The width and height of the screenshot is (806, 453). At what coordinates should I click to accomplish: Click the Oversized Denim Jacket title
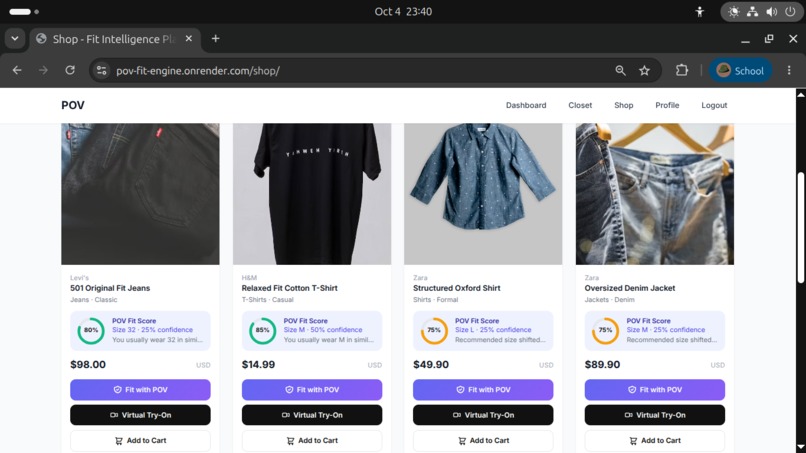tap(630, 288)
